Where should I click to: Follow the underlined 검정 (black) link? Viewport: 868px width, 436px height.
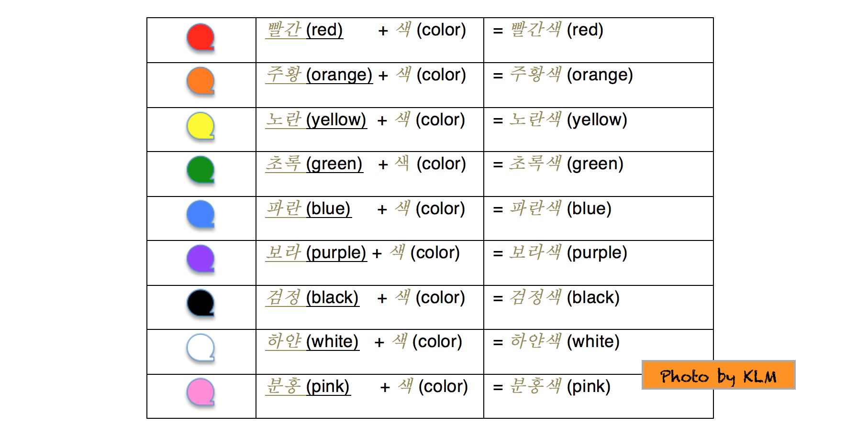pos(312,298)
